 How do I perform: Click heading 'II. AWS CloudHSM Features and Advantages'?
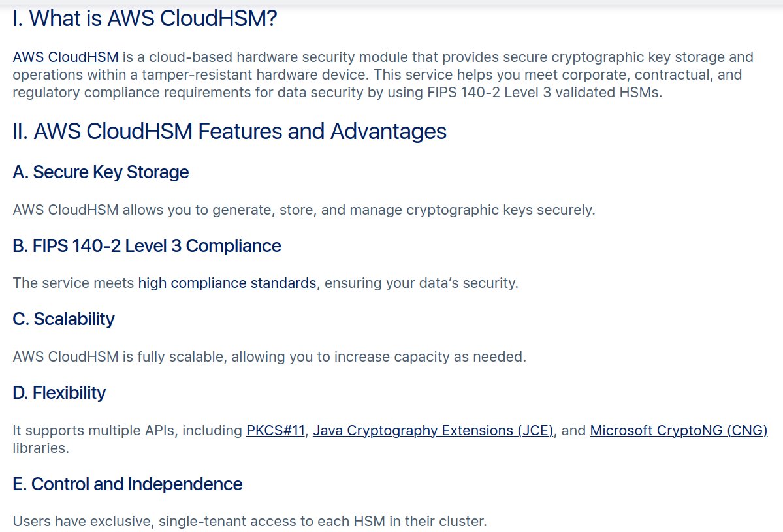pyautogui.click(x=230, y=131)
